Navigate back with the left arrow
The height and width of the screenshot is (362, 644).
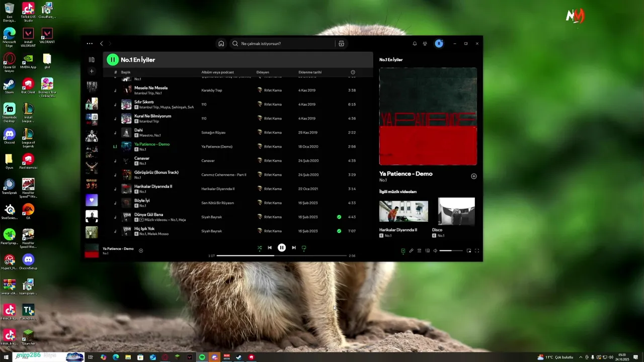[101, 44]
